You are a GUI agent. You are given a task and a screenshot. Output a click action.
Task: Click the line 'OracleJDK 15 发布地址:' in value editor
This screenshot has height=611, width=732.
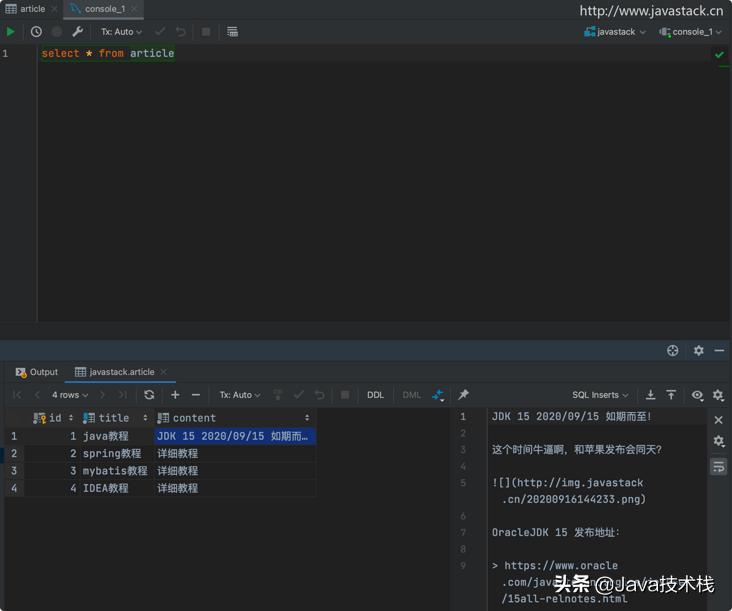coord(556,532)
